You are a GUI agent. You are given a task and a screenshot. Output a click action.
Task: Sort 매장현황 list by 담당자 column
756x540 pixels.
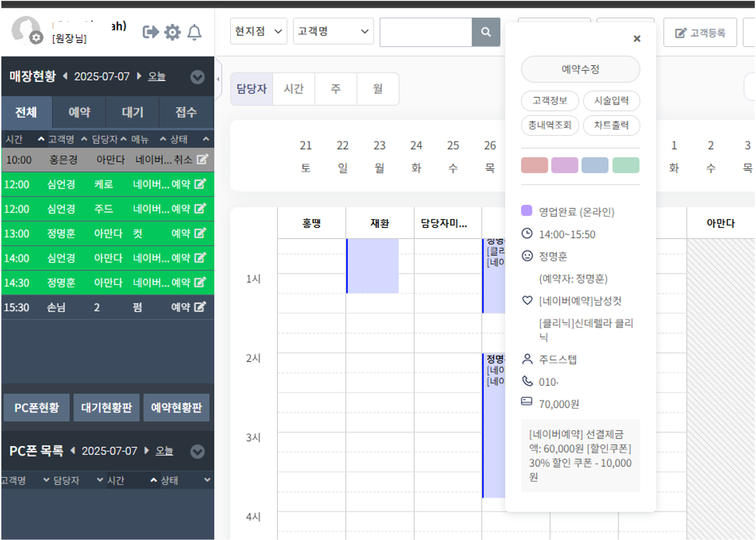coord(109,139)
